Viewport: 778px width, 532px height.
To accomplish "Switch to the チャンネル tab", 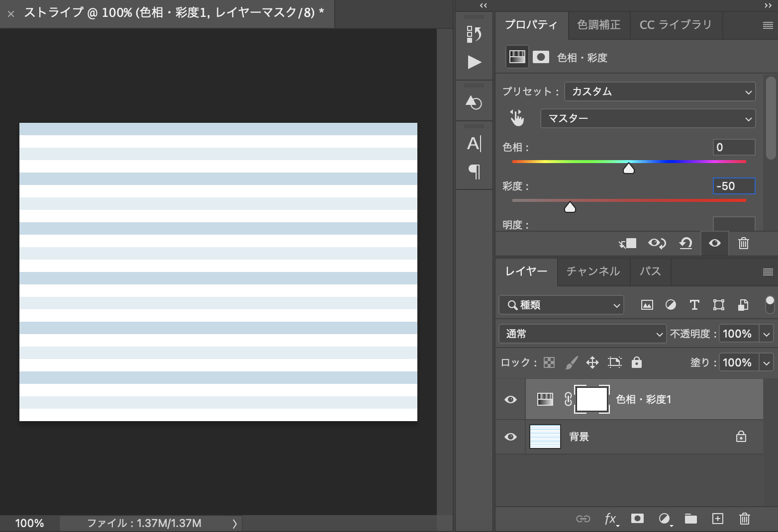I will (x=593, y=271).
